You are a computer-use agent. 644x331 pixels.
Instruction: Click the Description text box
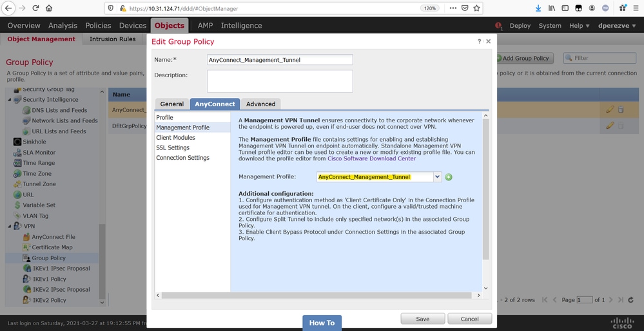pos(280,81)
